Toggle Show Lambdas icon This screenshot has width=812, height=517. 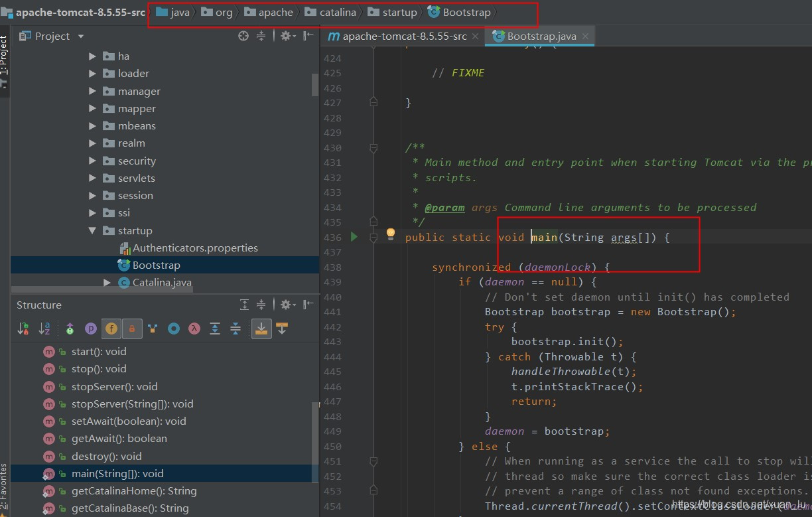194,329
